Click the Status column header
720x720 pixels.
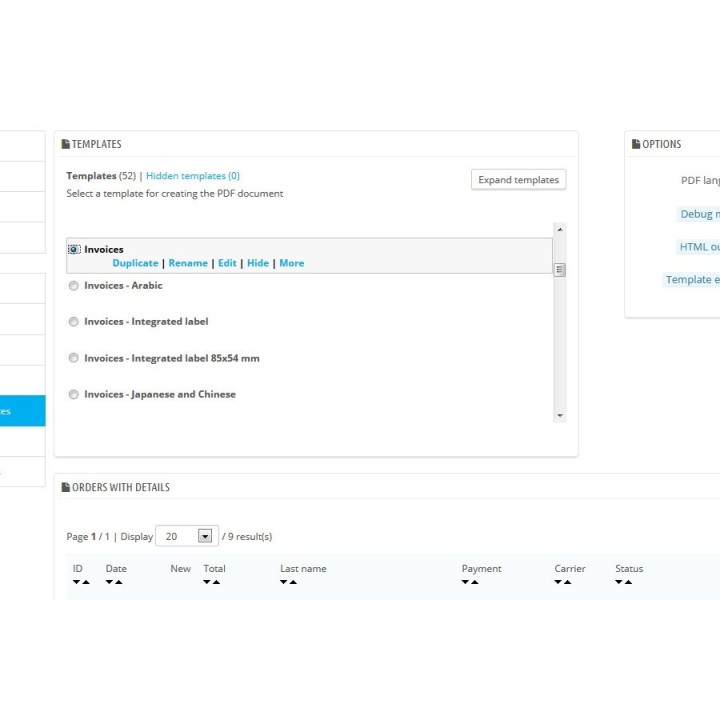tap(629, 568)
